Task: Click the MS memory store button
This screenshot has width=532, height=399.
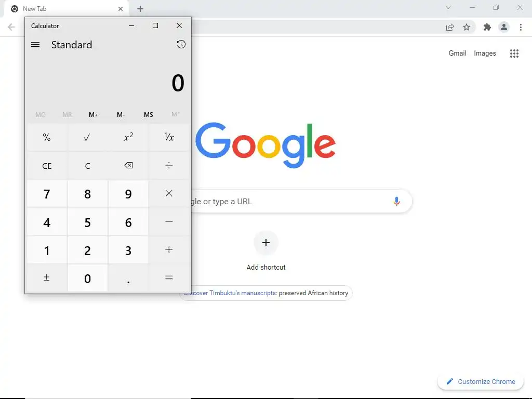Action: click(148, 115)
